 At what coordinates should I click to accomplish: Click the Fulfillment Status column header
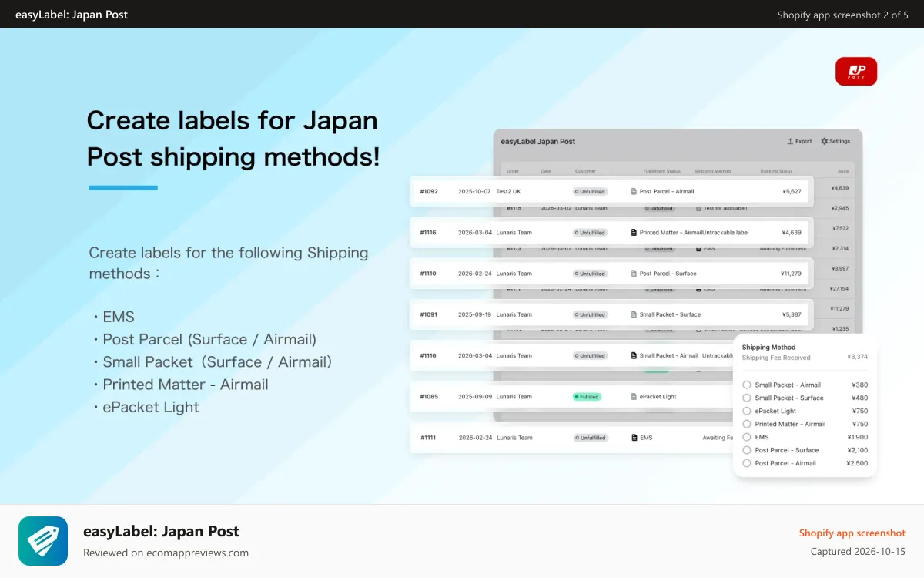pyautogui.click(x=661, y=171)
